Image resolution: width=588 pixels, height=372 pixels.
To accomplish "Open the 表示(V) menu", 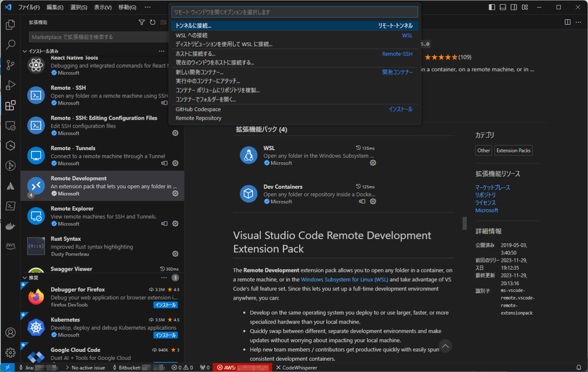I will tap(103, 7).
